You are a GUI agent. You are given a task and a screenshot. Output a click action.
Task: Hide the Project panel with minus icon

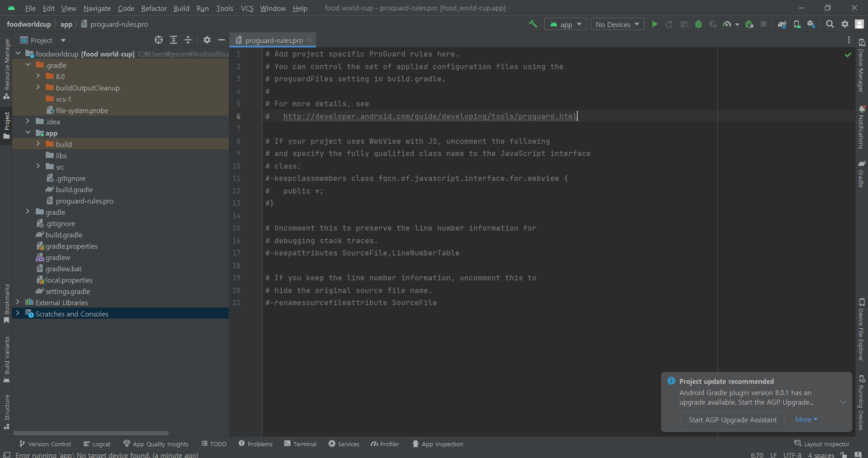[222, 40]
